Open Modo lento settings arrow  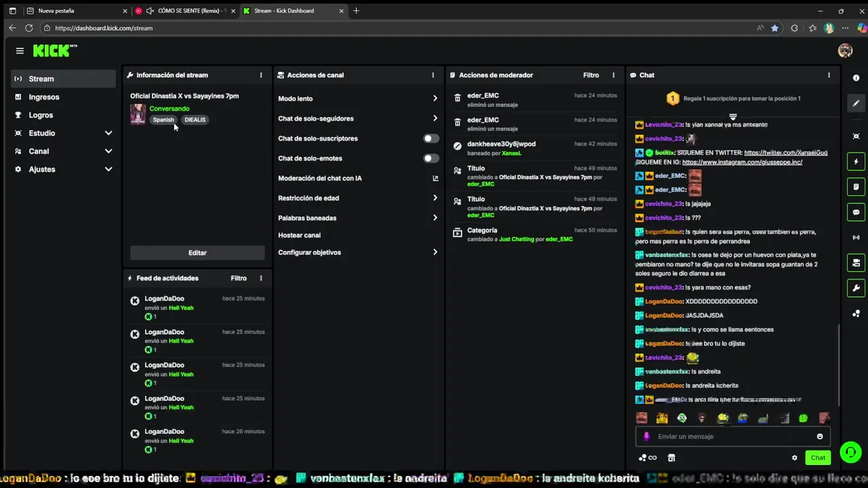pos(435,98)
